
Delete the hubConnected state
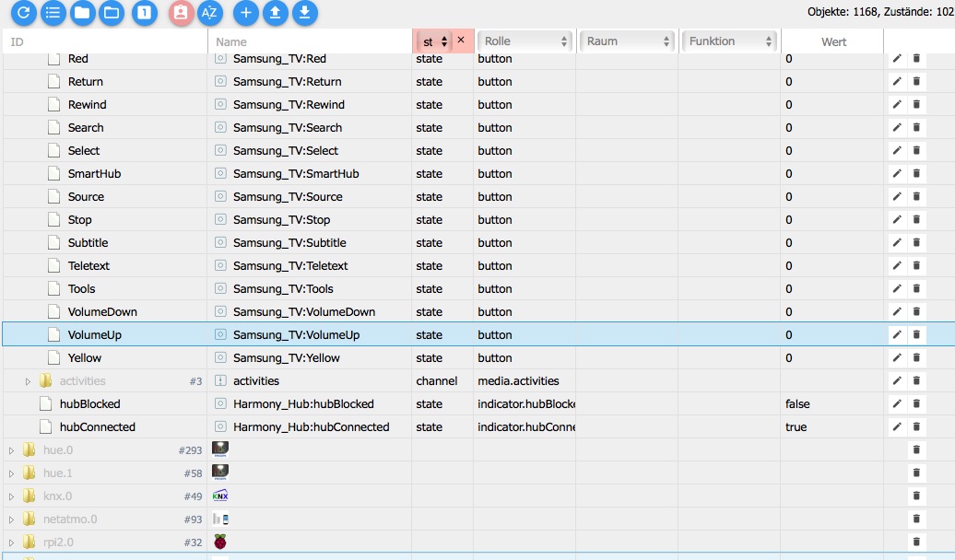[x=916, y=426]
